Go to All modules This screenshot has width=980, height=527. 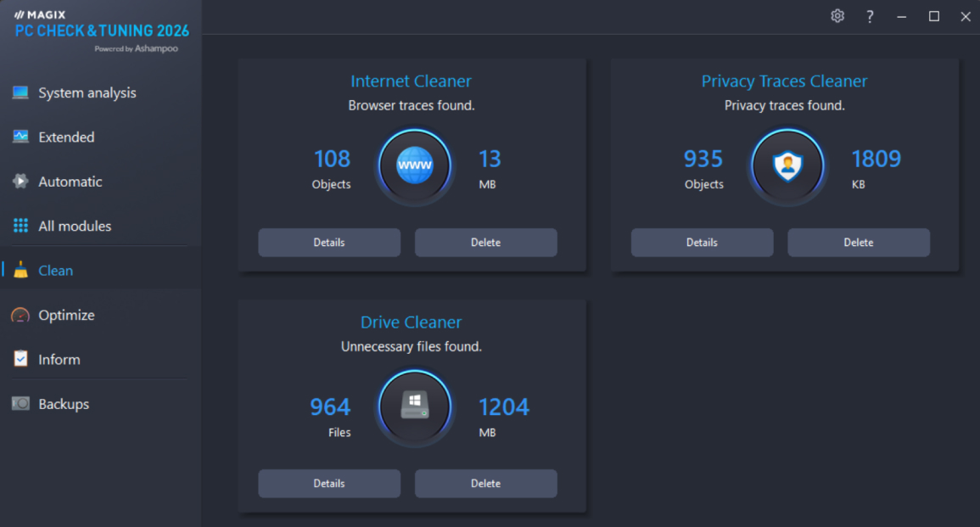pyautogui.click(x=75, y=227)
